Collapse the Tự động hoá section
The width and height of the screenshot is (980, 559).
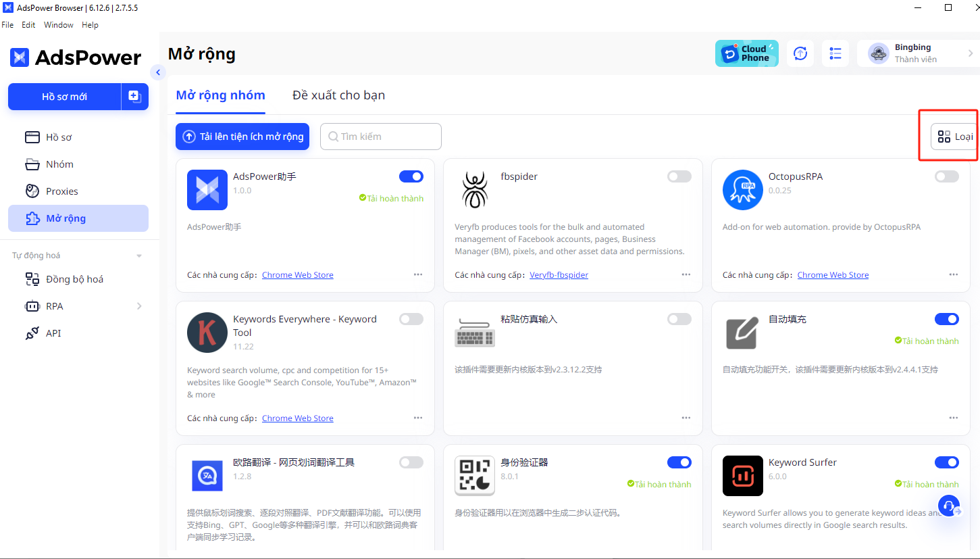(x=139, y=256)
